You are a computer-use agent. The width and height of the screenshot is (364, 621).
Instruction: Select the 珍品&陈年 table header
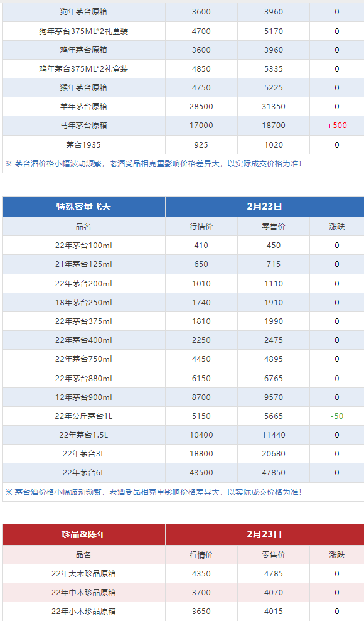pos(83,534)
